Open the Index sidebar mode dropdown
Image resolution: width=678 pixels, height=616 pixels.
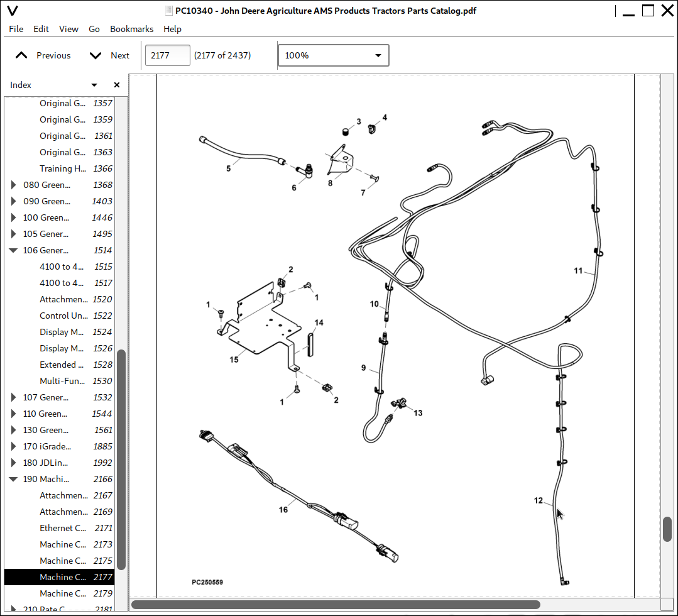click(94, 85)
